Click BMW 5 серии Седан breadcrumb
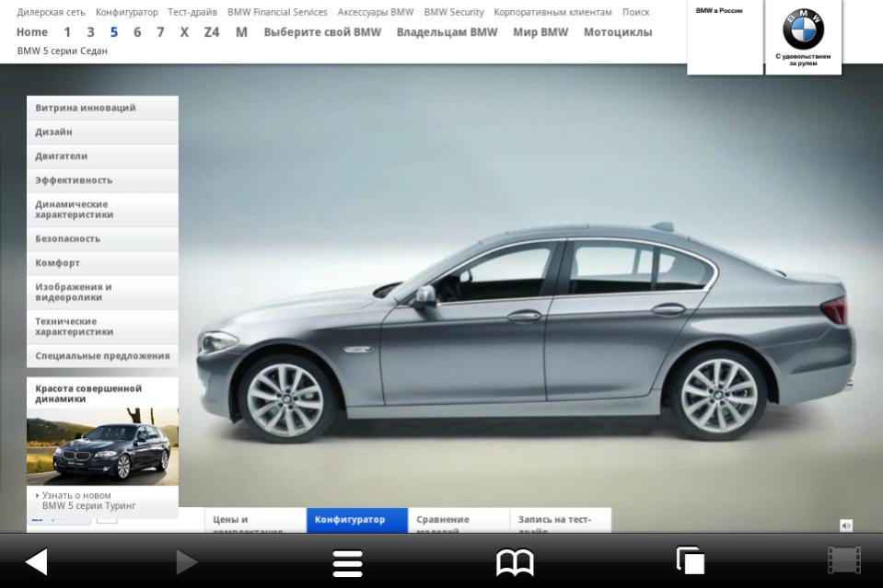This screenshot has width=883, height=588. pyautogui.click(x=62, y=51)
